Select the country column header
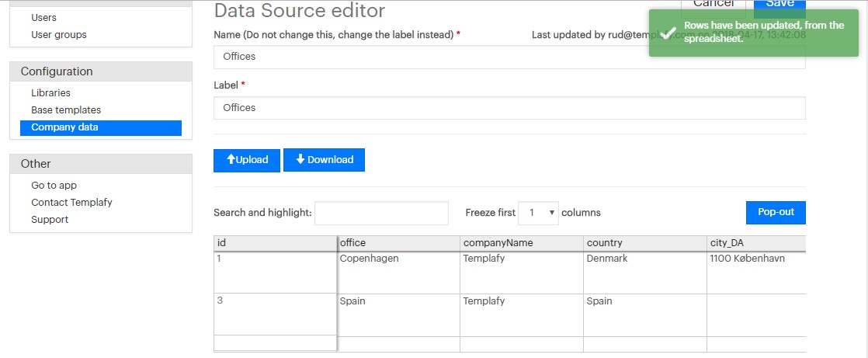The image size is (868, 358). [x=645, y=244]
